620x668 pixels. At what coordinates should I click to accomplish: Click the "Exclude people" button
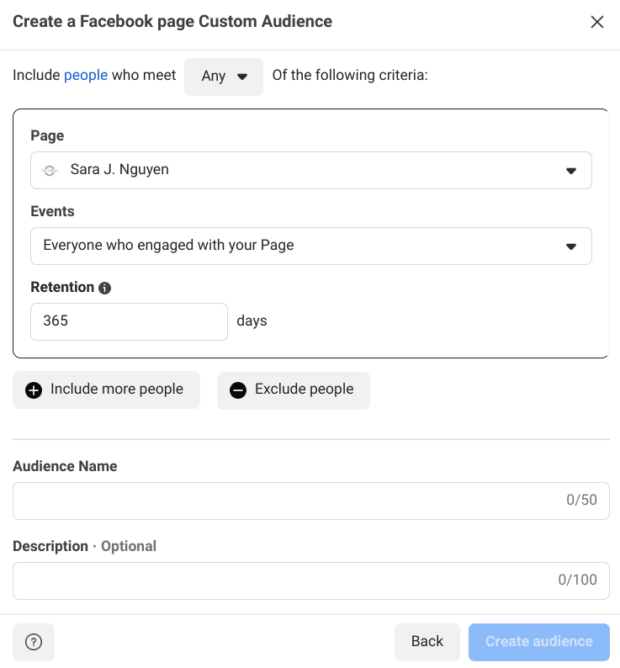(293, 390)
